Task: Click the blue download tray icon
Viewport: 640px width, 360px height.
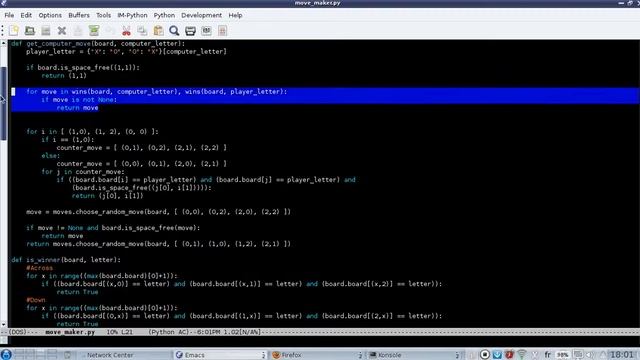Action: (x=497, y=355)
